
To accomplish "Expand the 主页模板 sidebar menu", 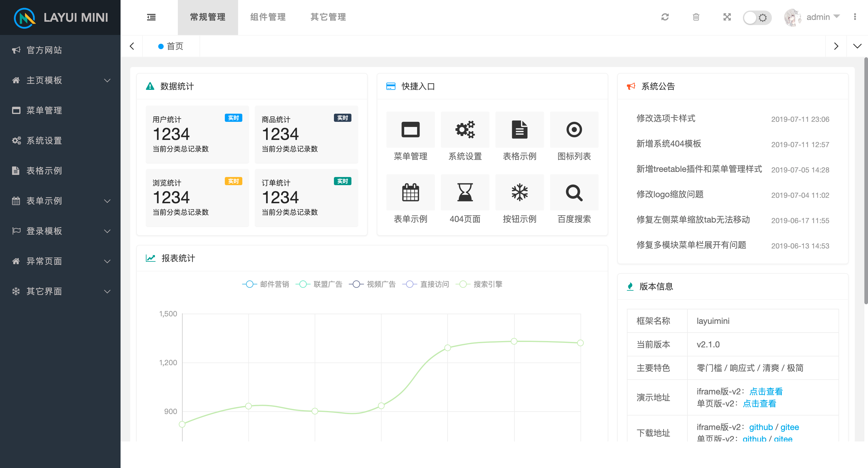I will (44, 80).
